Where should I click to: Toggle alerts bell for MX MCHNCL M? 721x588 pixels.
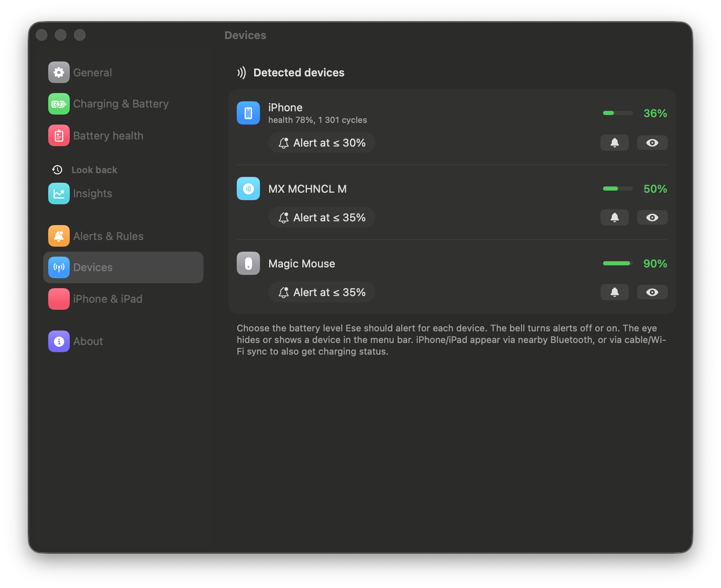pyautogui.click(x=615, y=218)
